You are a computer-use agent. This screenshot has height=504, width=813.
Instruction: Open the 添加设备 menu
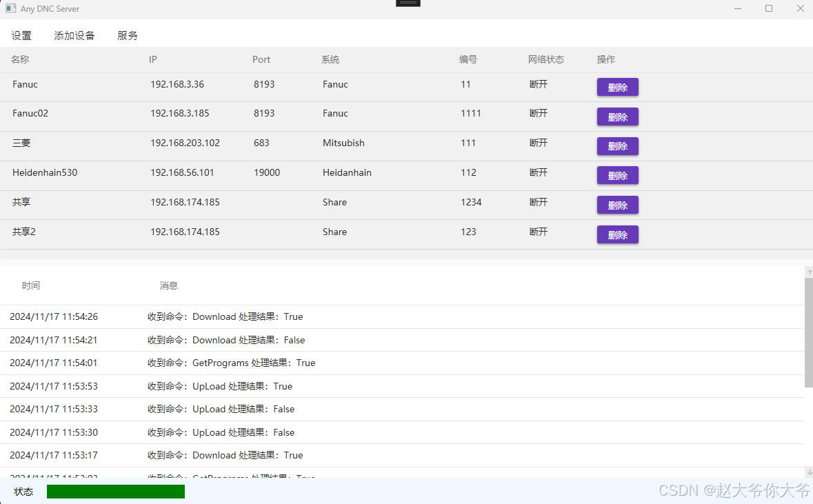pyautogui.click(x=74, y=35)
